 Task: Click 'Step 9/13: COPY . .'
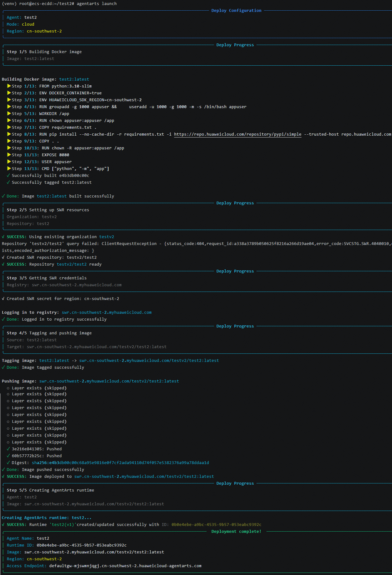(36, 141)
